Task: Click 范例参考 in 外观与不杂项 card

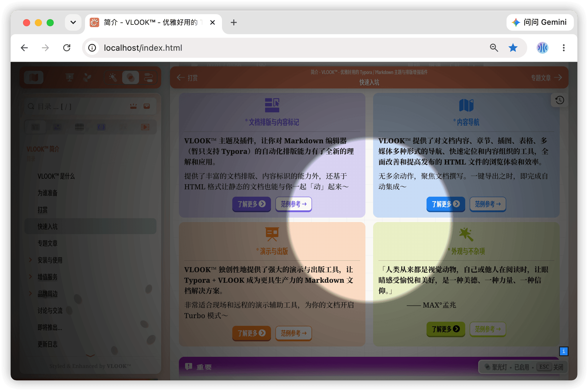Action: click(x=488, y=329)
